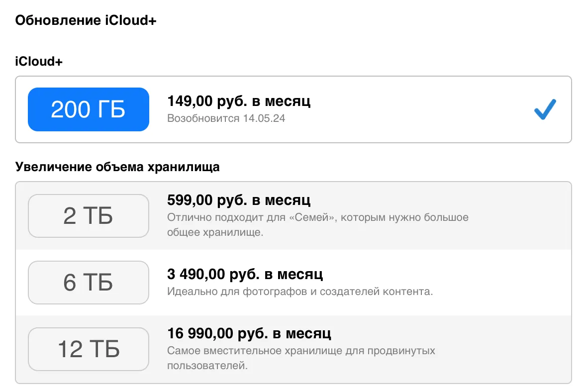Select the 12 ТБ storage badge

[89, 349]
